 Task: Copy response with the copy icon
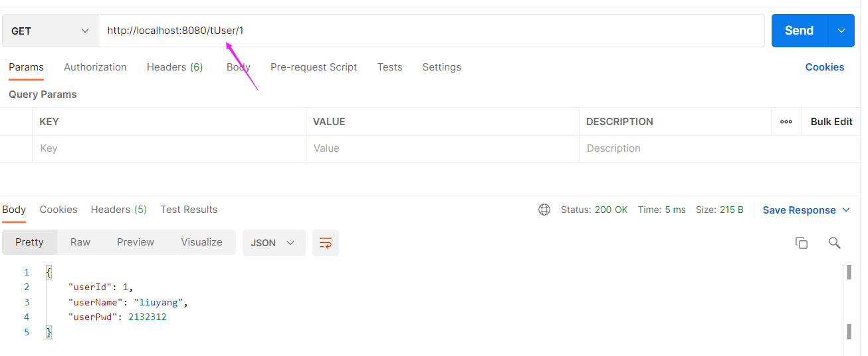pyautogui.click(x=802, y=243)
